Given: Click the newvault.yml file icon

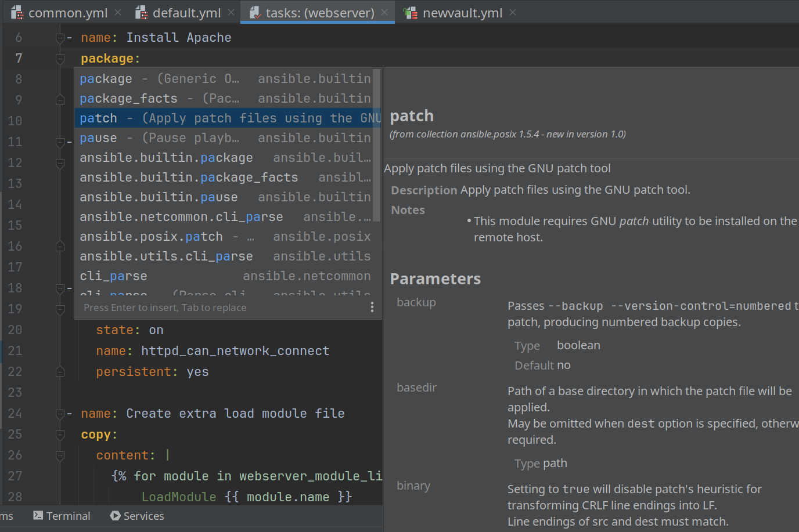Looking at the screenshot, I should pyautogui.click(x=411, y=13).
